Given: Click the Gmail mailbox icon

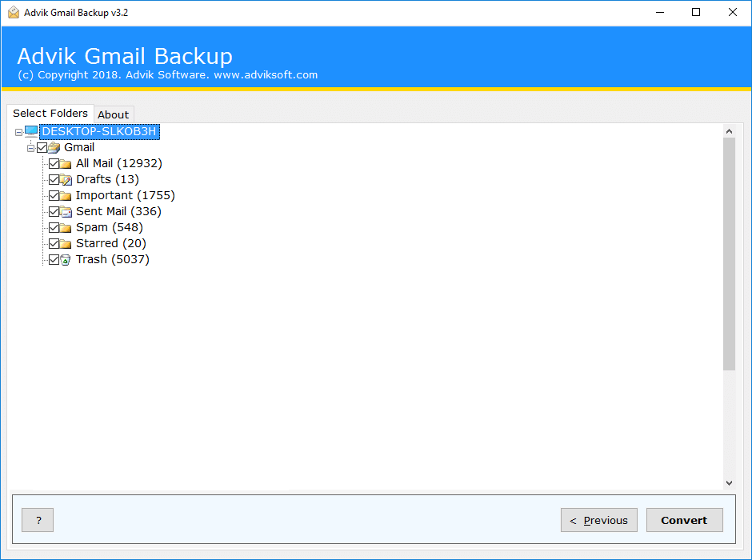Looking at the screenshot, I should pos(54,148).
